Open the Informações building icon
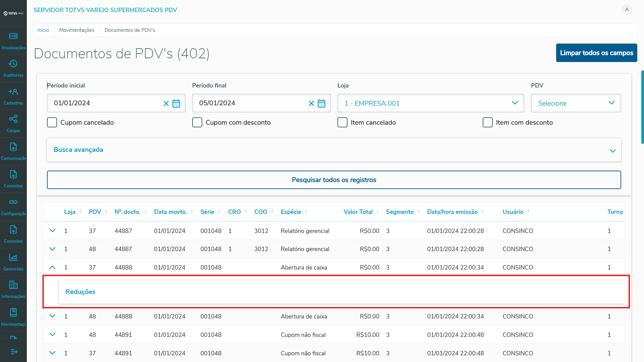 (x=13, y=285)
